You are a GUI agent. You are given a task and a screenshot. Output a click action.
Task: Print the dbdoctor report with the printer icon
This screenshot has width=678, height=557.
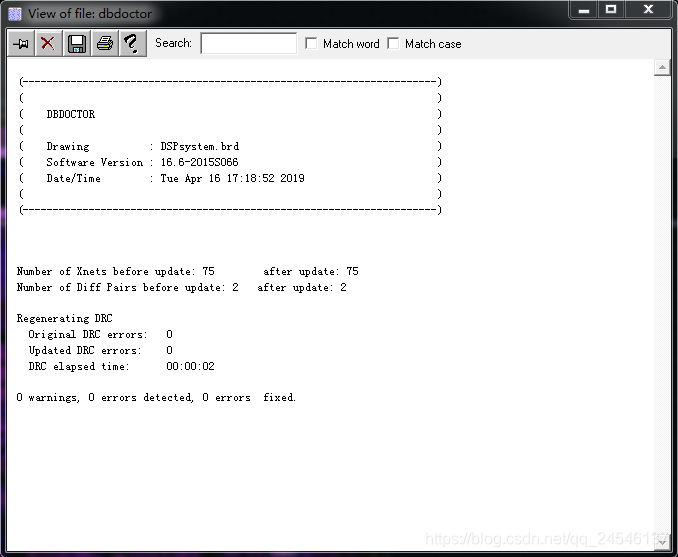click(x=104, y=43)
